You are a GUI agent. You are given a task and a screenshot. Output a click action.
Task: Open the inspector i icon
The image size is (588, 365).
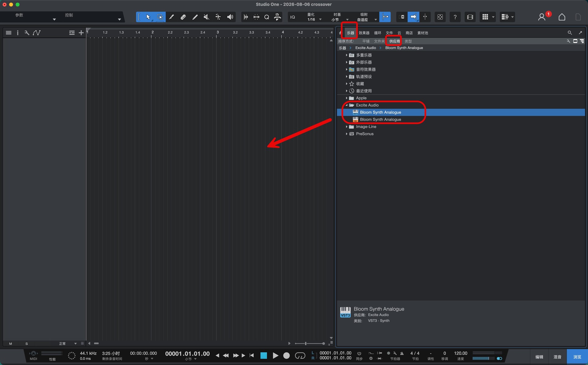click(18, 33)
